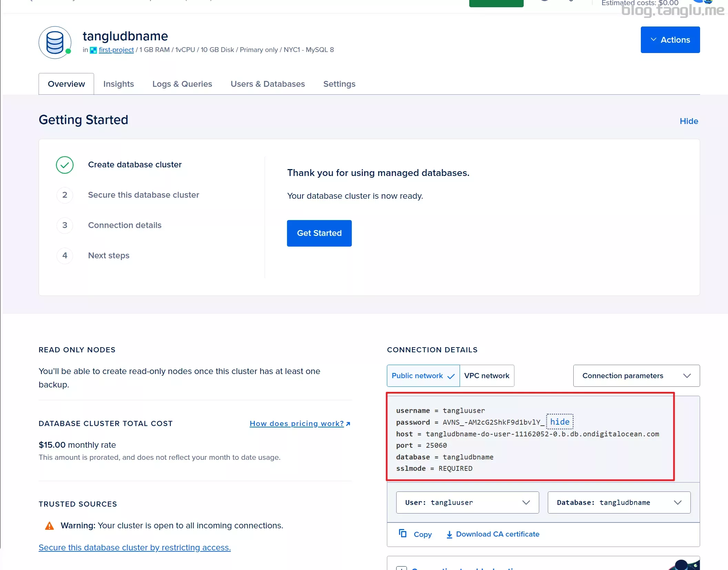Click the Get Started button
The height and width of the screenshot is (570, 728).
point(319,233)
